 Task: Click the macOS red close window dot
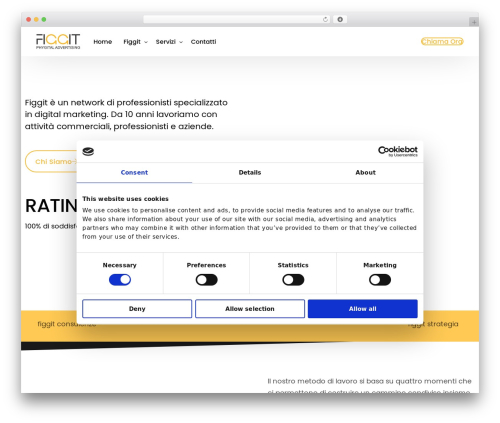[x=29, y=19]
